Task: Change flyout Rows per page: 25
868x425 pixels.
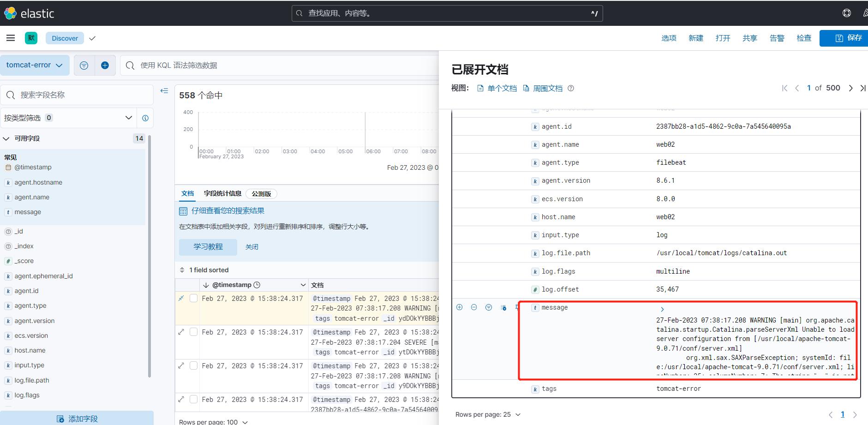Action: tap(488, 414)
